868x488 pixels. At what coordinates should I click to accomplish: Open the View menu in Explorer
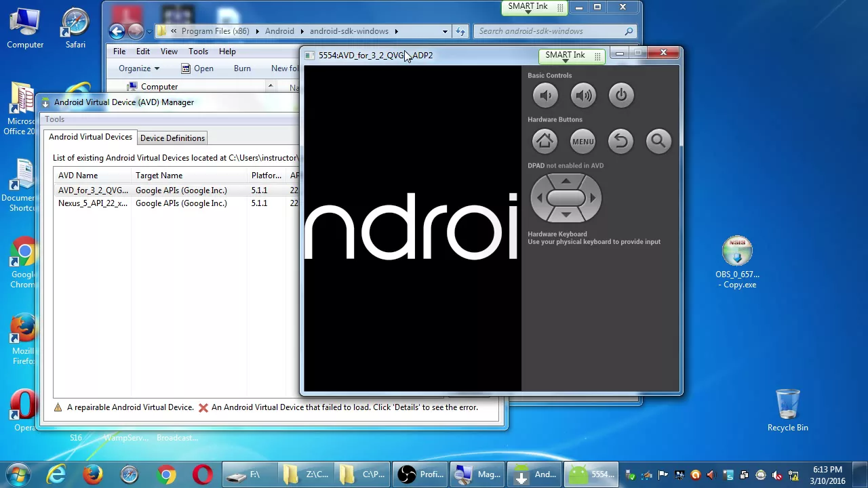point(169,52)
